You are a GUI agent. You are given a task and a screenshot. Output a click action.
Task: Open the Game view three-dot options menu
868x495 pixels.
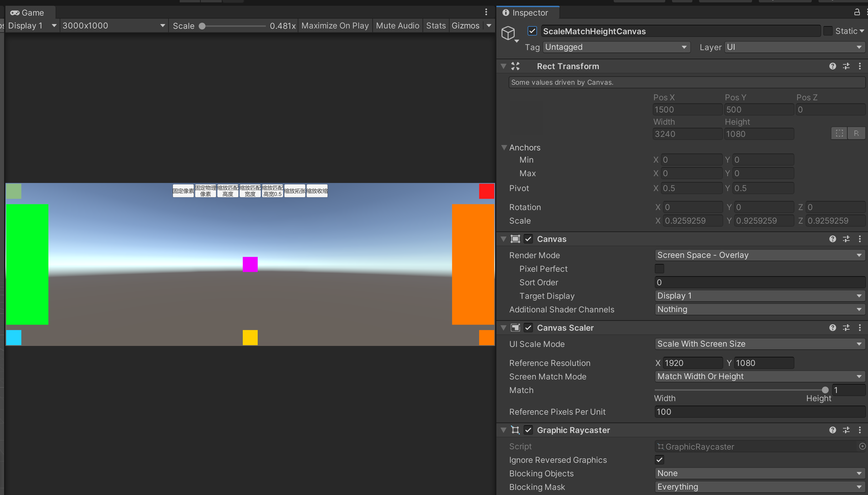click(x=486, y=12)
